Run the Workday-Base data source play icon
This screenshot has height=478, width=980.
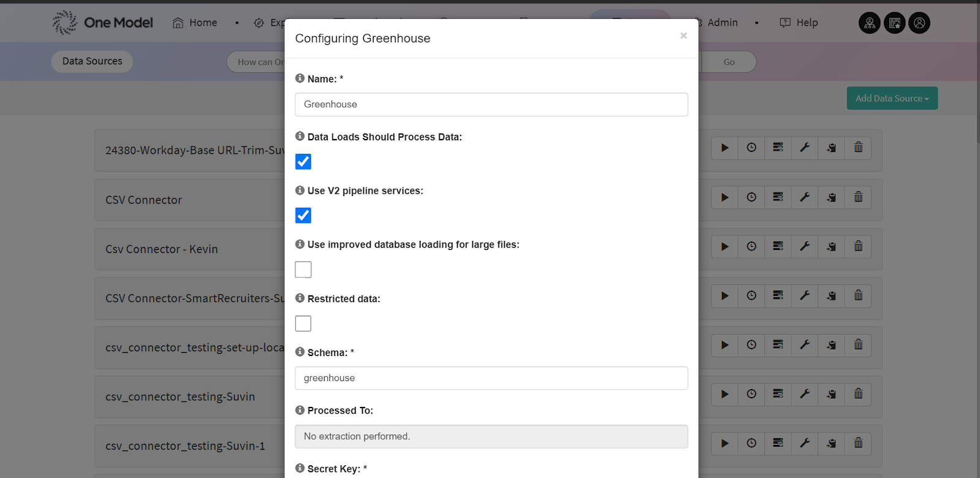(x=725, y=148)
